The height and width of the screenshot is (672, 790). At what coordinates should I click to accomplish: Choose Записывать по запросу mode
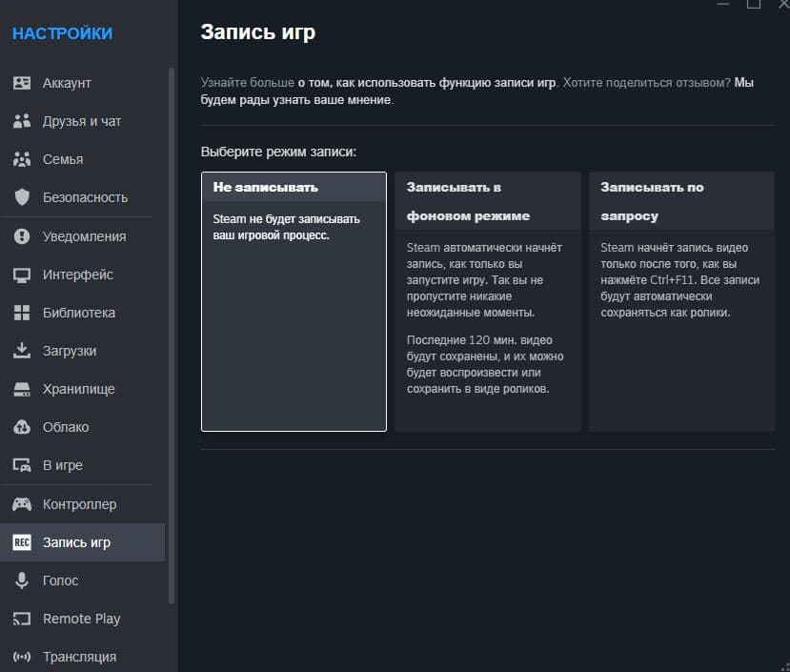point(681,301)
